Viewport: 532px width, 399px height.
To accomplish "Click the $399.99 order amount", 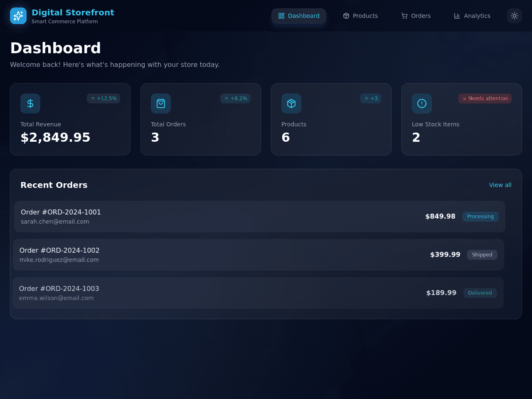I will click(x=445, y=255).
